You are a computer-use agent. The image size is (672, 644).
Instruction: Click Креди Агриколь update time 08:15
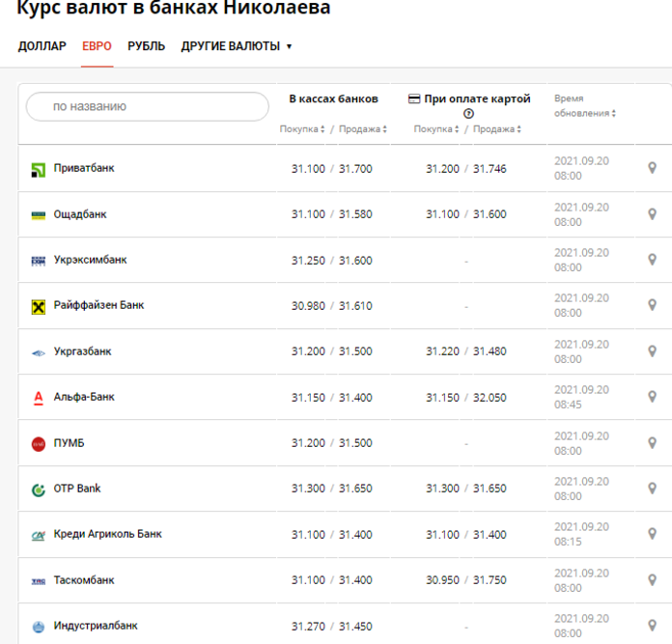tap(568, 542)
